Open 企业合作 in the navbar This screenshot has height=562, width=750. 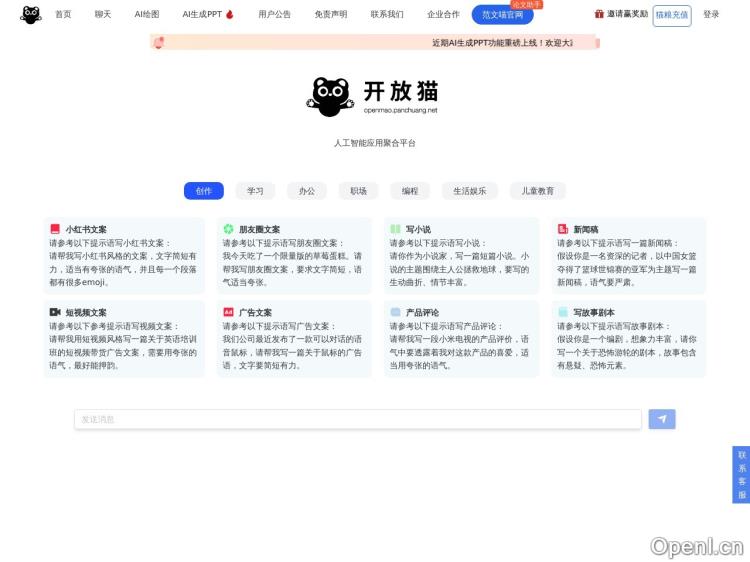(443, 14)
